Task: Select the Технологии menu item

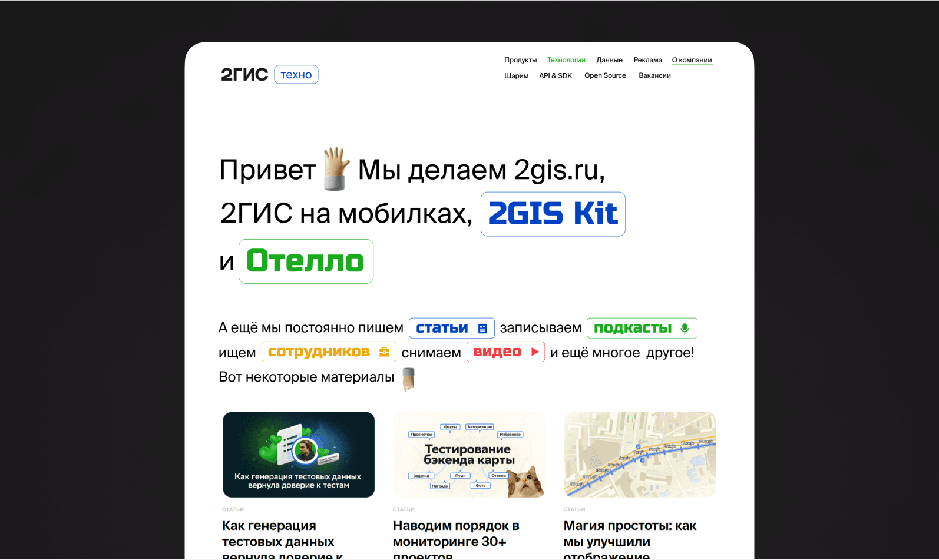Action: tap(566, 60)
